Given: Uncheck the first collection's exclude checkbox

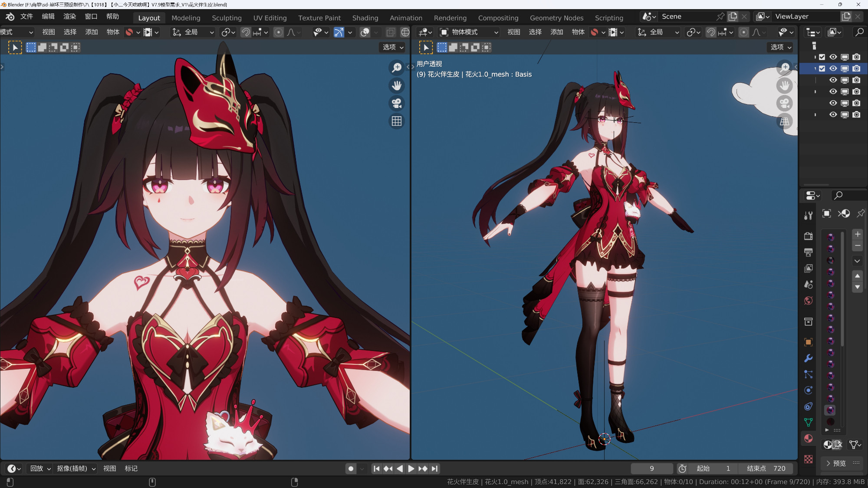Looking at the screenshot, I should [x=822, y=57].
